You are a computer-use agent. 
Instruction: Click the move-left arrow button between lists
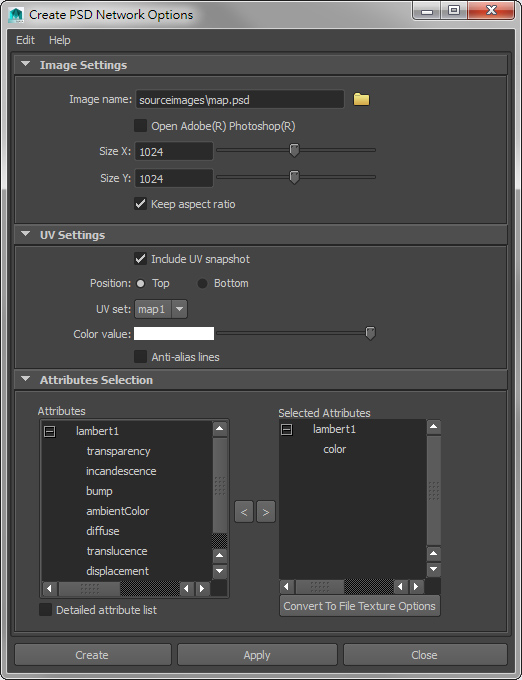click(244, 512)
